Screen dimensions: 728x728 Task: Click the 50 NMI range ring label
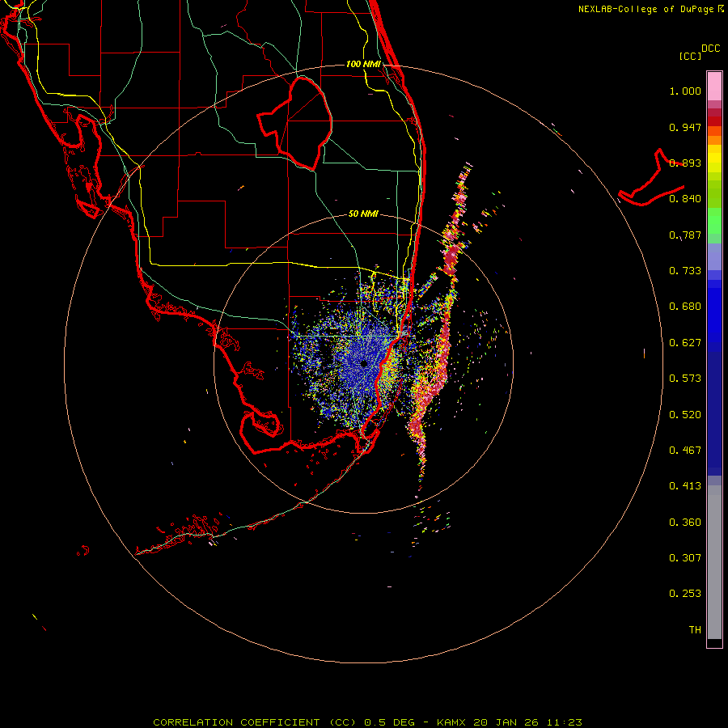point(363,214)
